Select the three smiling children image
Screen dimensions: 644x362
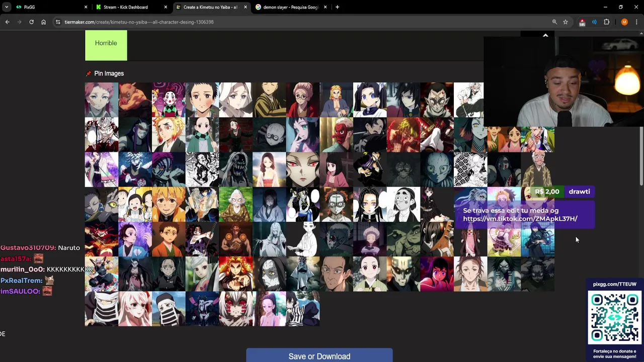point(135,205)
